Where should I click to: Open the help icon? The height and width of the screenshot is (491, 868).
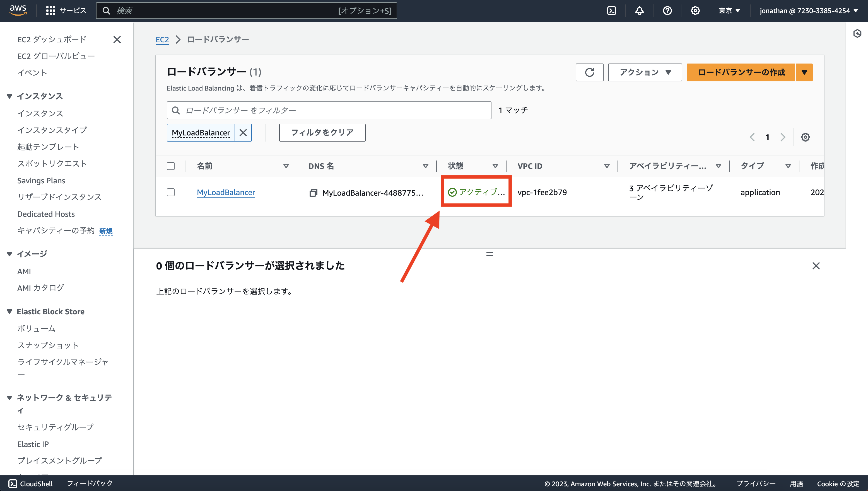pyautogui.click(x=667, y=11)
